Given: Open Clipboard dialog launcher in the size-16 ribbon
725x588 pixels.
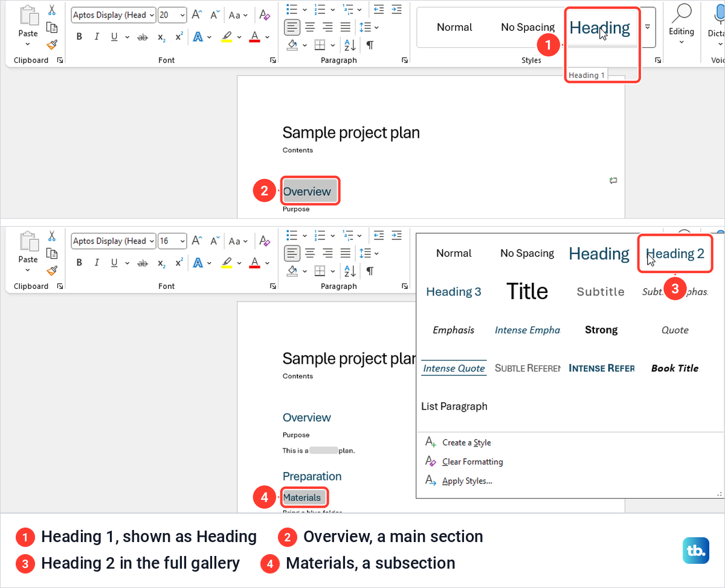Looking at the screenshot, I should point(60,286).
